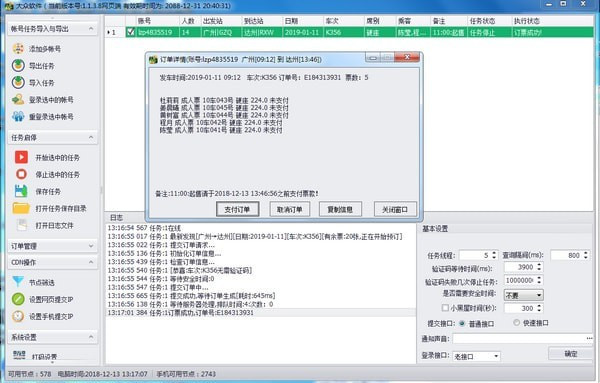Click the 导出任务 icon
600x383 pixels.
click(18, 65)
